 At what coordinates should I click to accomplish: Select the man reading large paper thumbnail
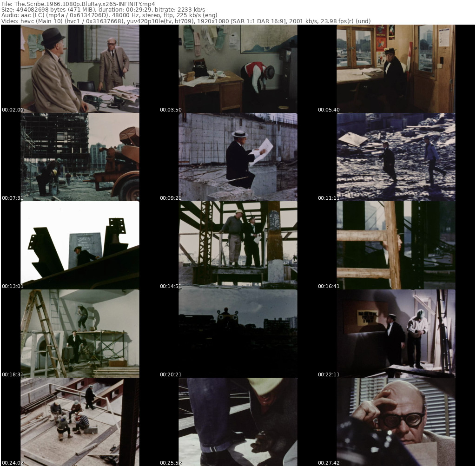[238, 157]
